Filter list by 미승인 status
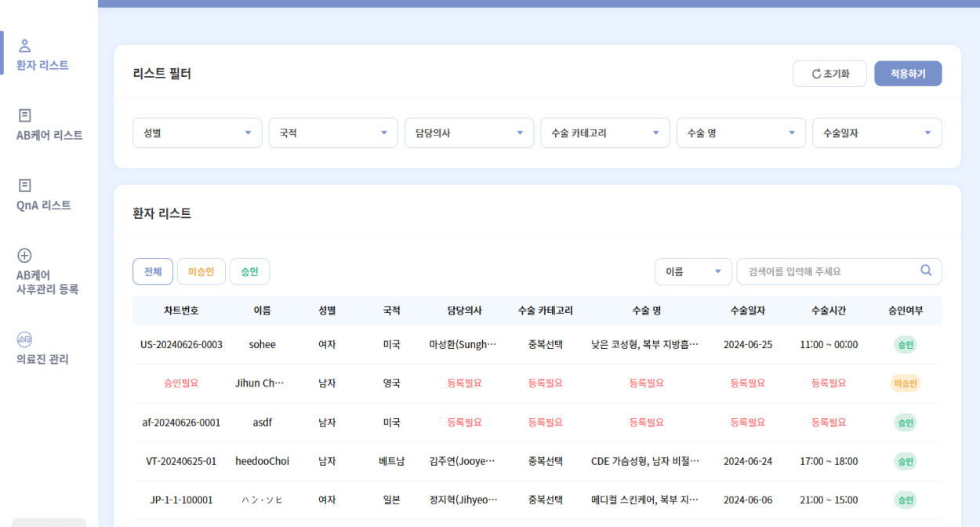The width and height of the screenshot is (980, 527). click(x=201, y=271)
